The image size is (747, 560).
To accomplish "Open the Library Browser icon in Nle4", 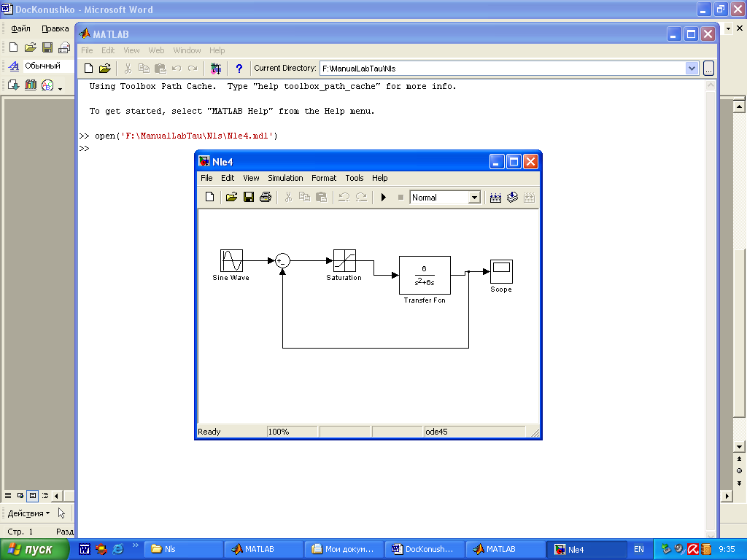I will (495, 198).
